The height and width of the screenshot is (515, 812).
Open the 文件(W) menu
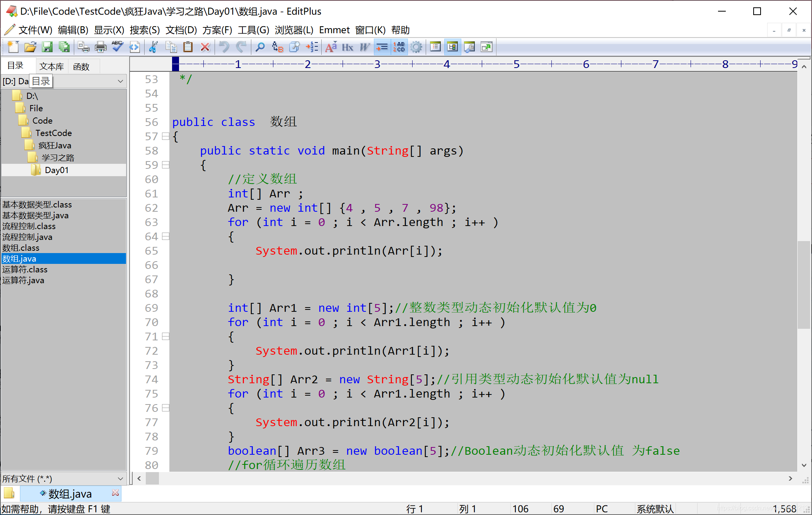[x=35, y=30]
